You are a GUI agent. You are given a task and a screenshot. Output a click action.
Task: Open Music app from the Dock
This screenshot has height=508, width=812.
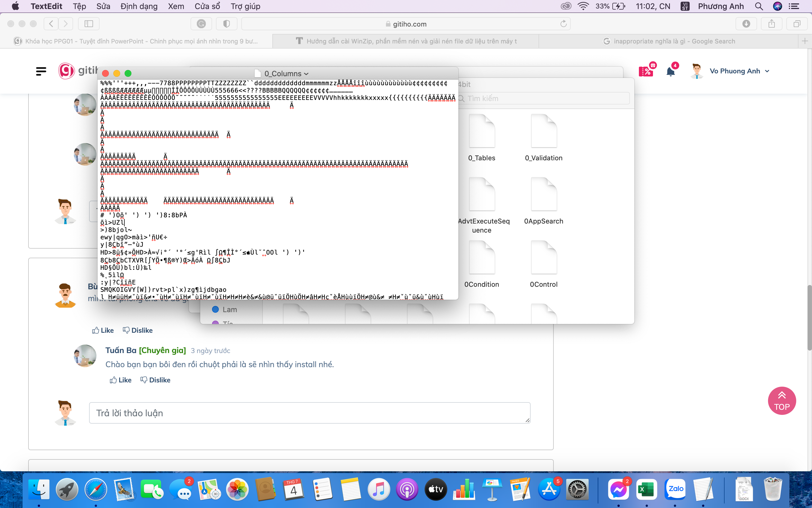tap(379, 489)
